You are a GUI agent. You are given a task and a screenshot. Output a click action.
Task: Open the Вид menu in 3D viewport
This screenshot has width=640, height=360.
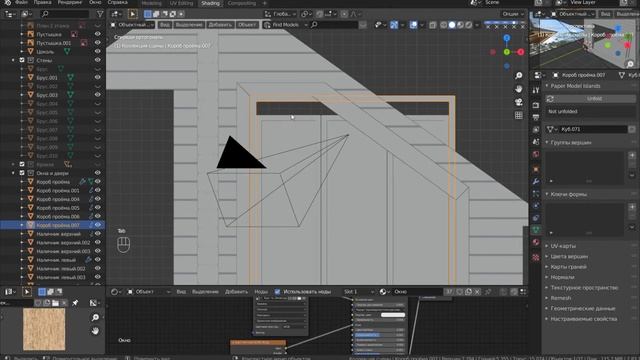point(164,25)
